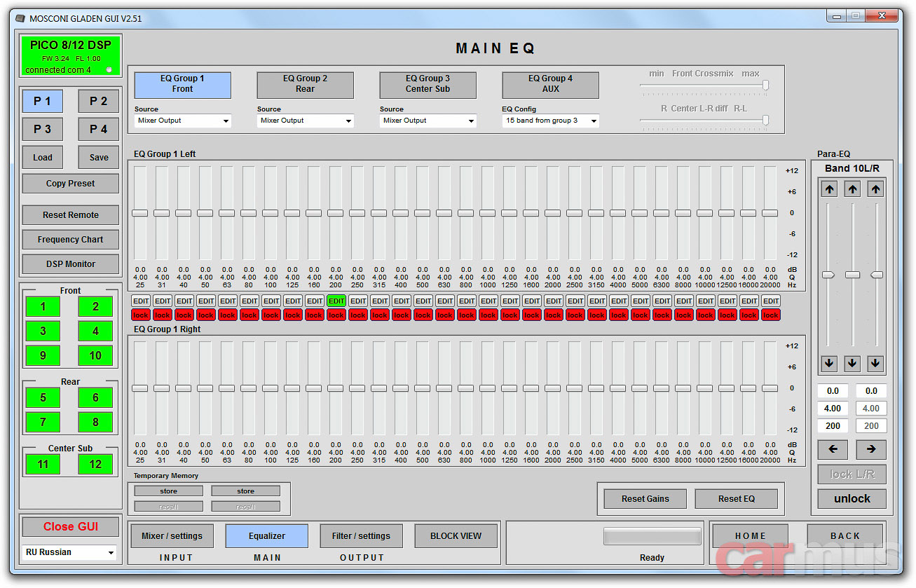
Task: Open the Mixer / settings page
Action: click(172, 536)
